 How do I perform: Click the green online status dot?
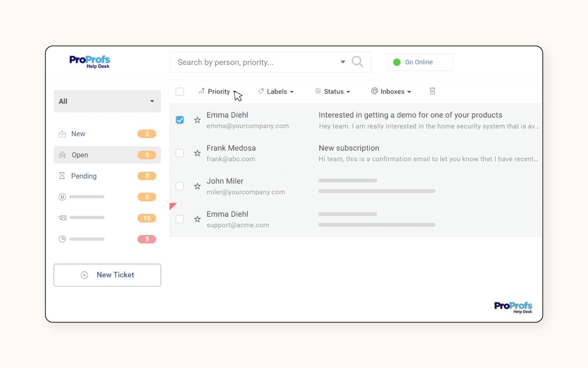[397, 62]
